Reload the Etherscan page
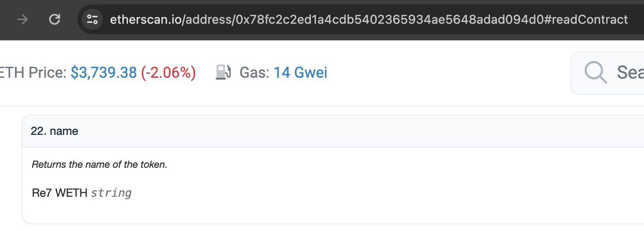 click(x=55, y=19)
